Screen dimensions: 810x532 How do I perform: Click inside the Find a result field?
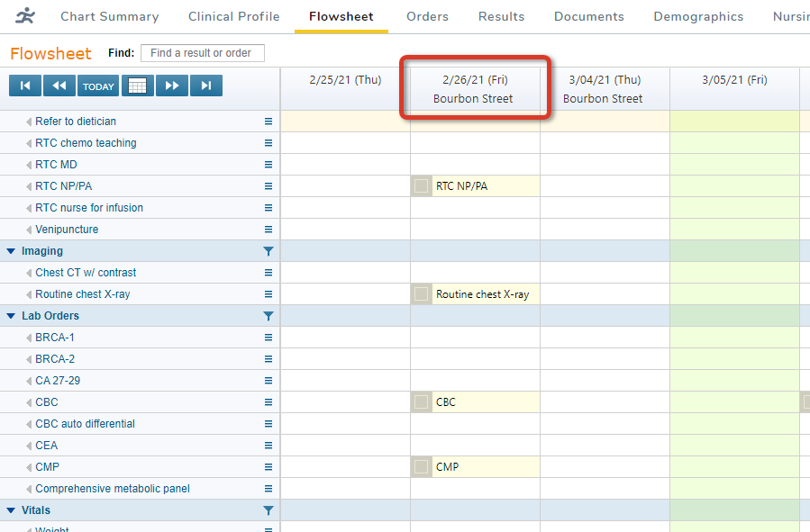pos(202,52)
